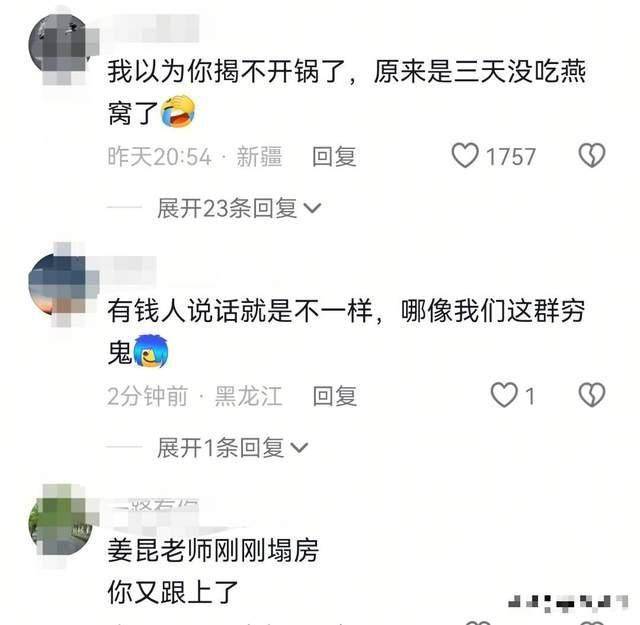Open avatar of the 新疆 commenter
Image resolution: width=640 pixels, height=625 pixels.
click(60, 45)
